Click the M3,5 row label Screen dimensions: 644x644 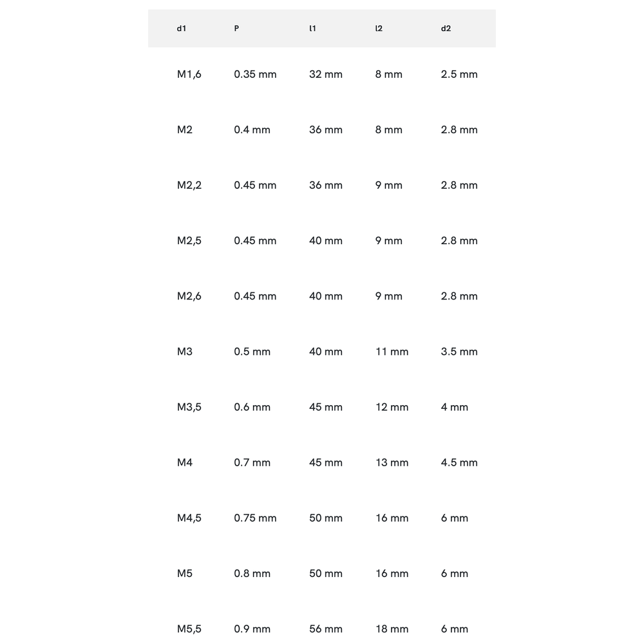[189, 406]
